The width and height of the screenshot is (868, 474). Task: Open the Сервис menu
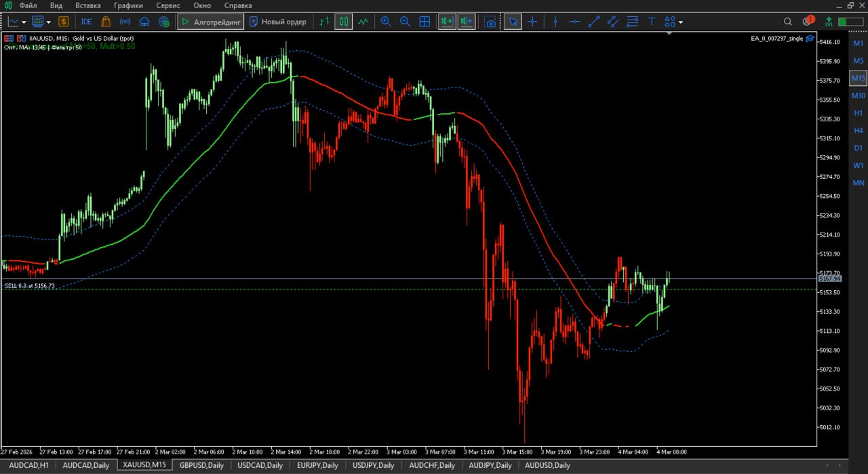[x=167, y=5]
